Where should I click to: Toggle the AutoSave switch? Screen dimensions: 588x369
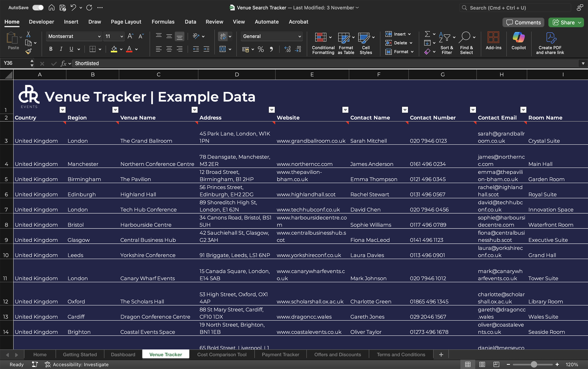(x=38, y=8)
